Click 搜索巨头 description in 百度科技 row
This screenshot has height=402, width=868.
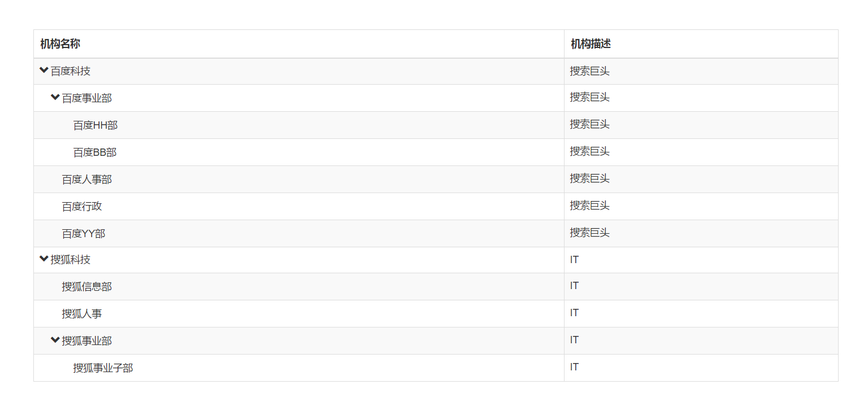click(589, 71)
